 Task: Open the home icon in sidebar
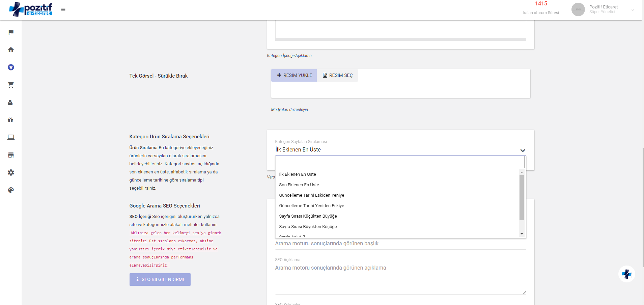pyautogui.click(x=11, y=50)
